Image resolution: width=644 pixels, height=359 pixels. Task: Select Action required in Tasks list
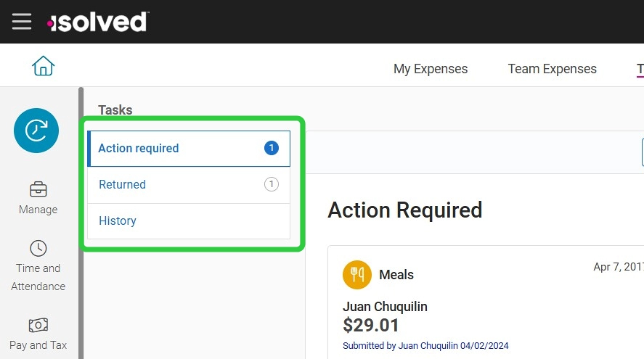point(189,149)
